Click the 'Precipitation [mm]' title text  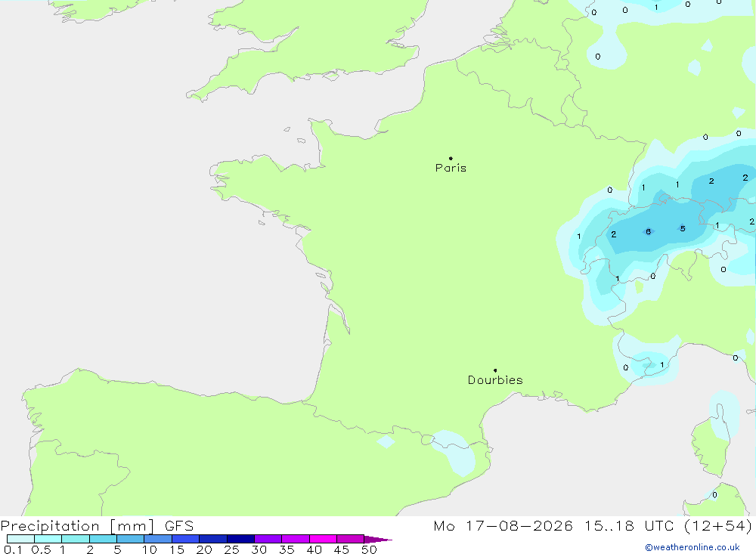click(77, 525)
